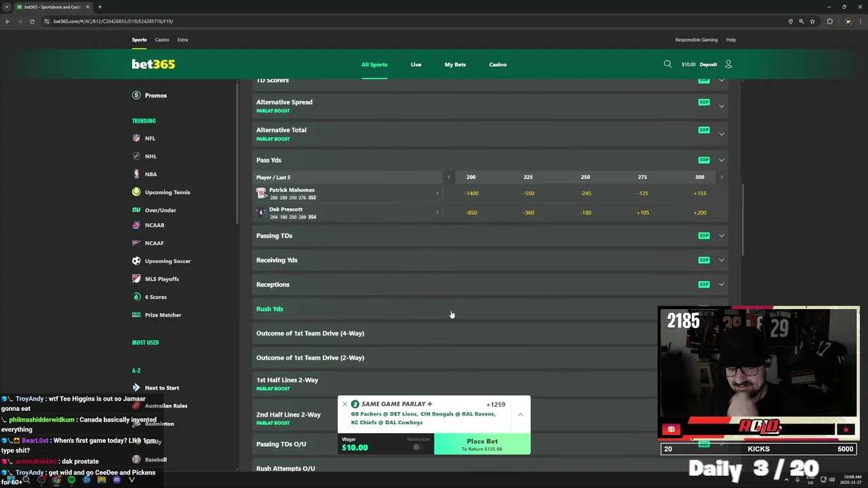Open the location permission icon in the address bar
Screen dimensions: 868x488
point(791,21)
